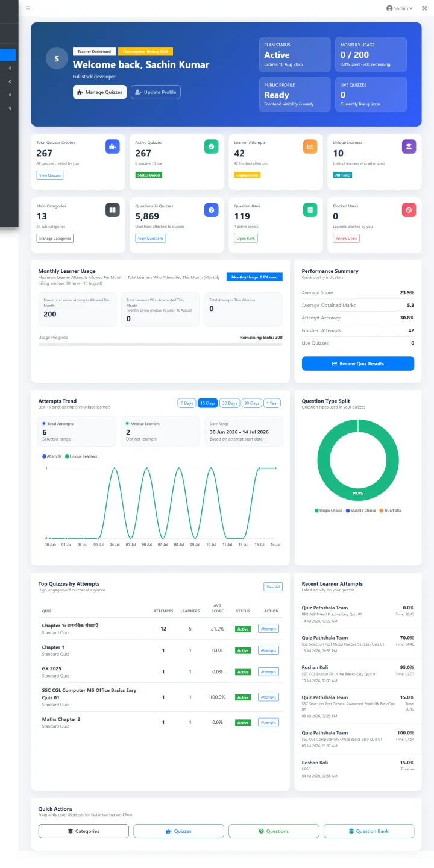Open Attempts for SSC CGL Computer MS Office quiz
Viewport: 434px width, 868px height.
click(268, 697)
